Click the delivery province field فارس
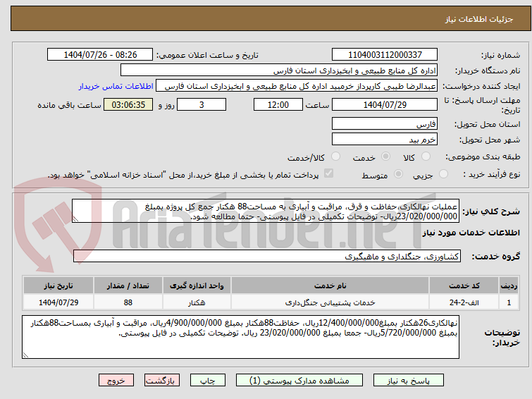The width and height of the screenshot is (532, 399). [385, 124]
